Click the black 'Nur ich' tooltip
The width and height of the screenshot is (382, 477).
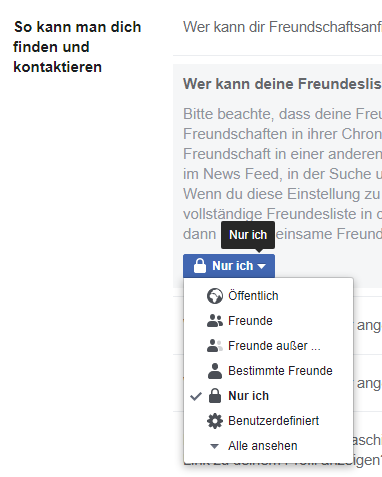coord(248,235)
